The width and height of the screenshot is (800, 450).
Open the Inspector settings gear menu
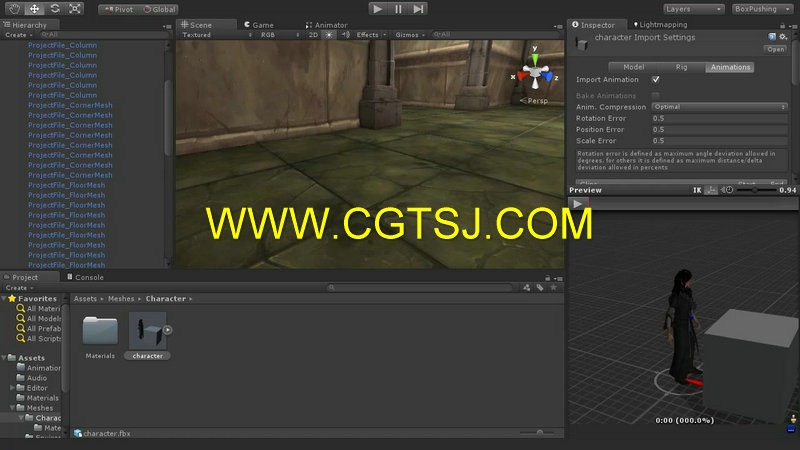pos(783,37)
